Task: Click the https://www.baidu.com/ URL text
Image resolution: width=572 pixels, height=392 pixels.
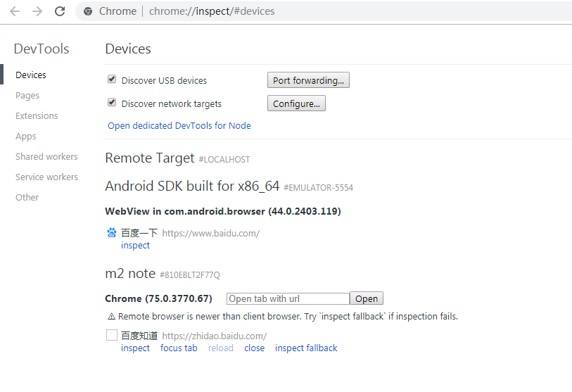Action: click(x=211, y=233)
